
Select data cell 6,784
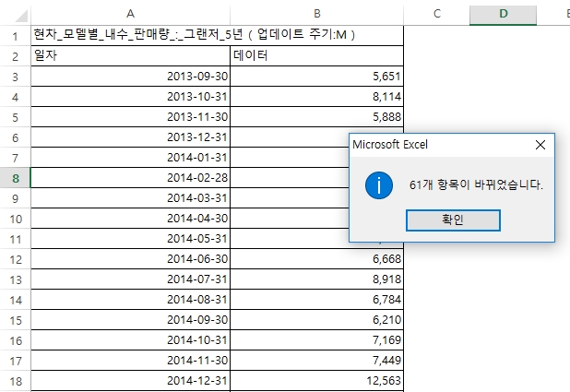pyautogui.click(x=316, y=300)
